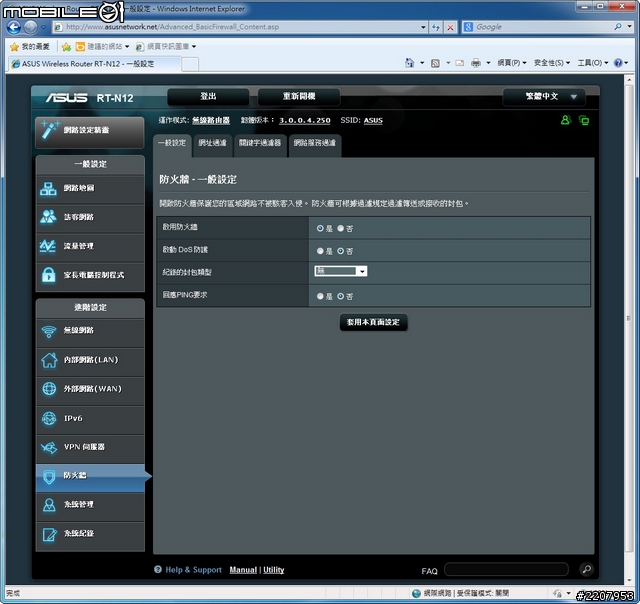Click the green client status user icon
The width and height of the screenshot is (640, 604).
[566, 120]
